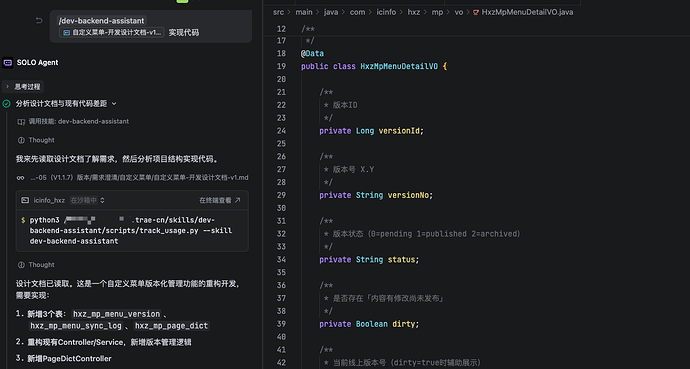Expand the 思考过程 section
The image size is (690, 369).
click(x=23, y=87)
